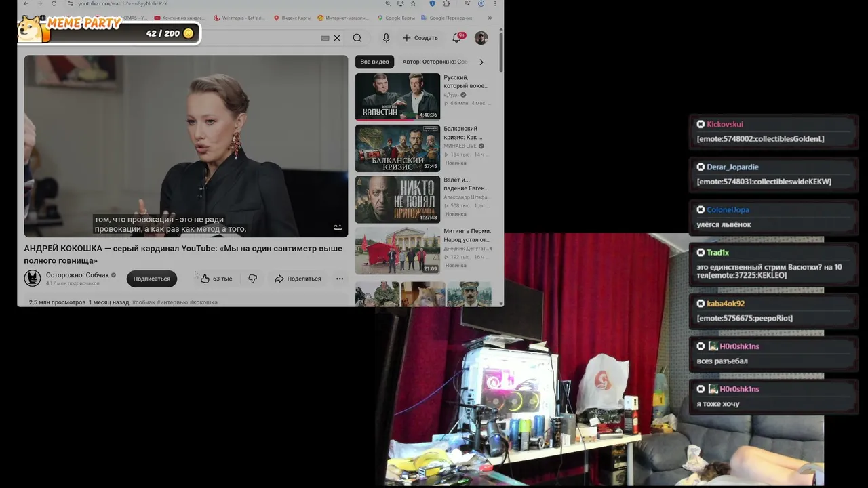Open the Яндекс Карты bookmark

coord(292,18)
